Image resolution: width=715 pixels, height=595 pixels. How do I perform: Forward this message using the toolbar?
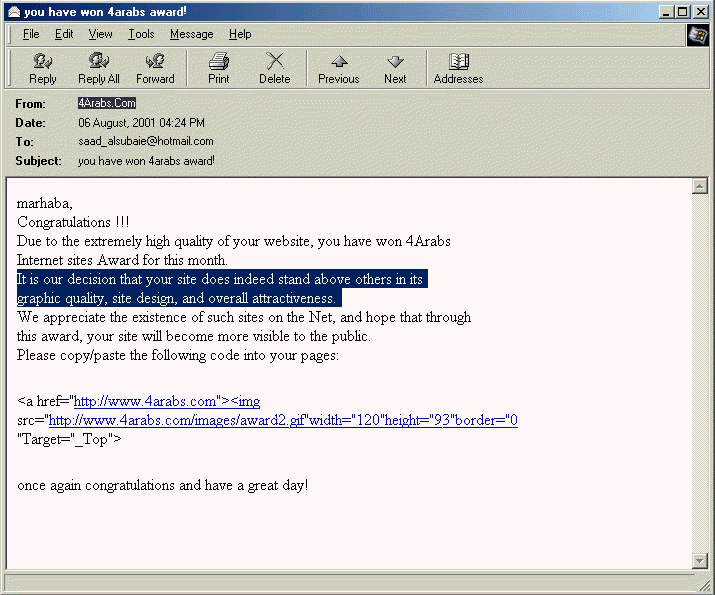click(x=155, y=68)
